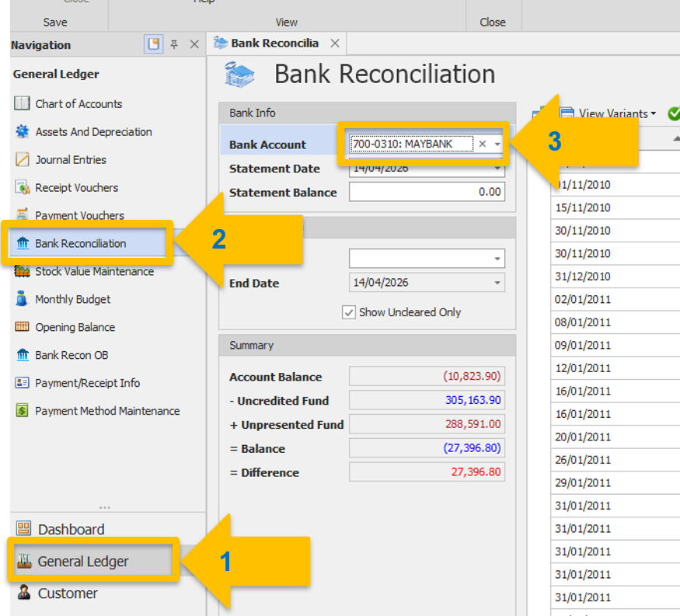Open Monthly Budget
Image resolution: width=680 pixels, height=616 pixels.
[73, 299]
